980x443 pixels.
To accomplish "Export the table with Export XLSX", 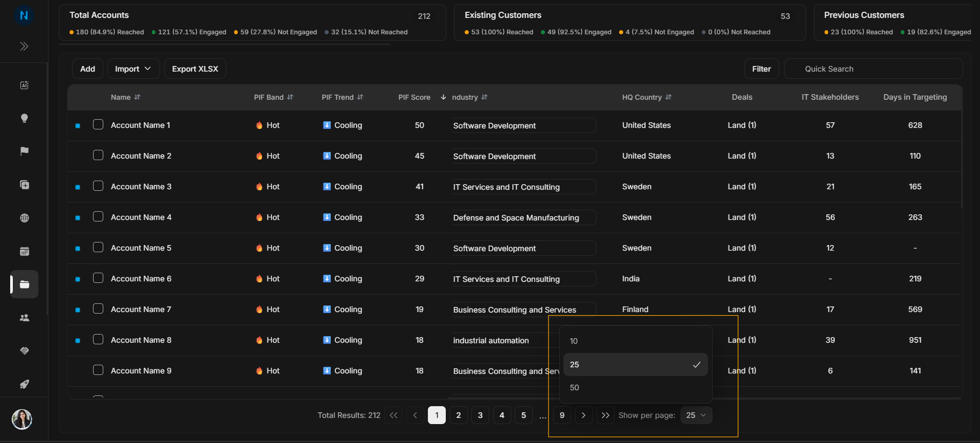I will [195, 69].
